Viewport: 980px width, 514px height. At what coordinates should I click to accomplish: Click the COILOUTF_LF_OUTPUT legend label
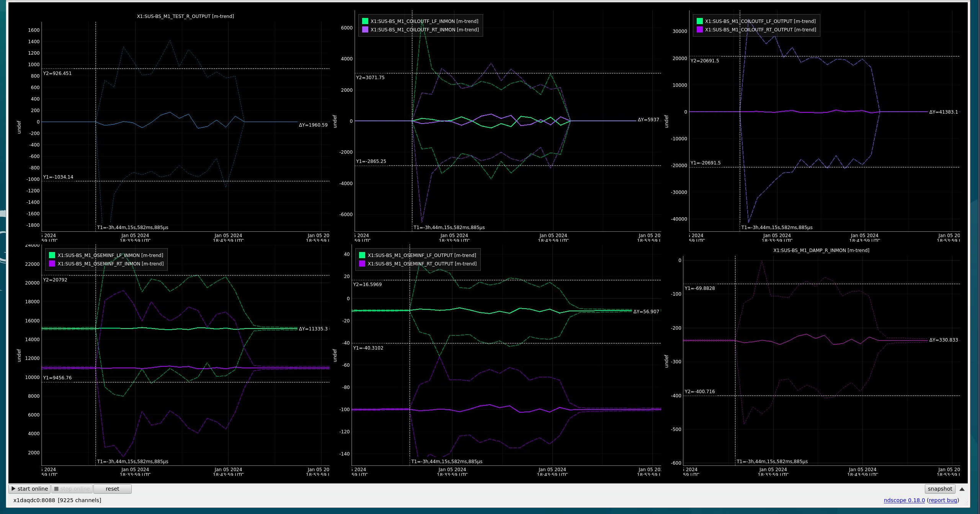tap(760, 21)
